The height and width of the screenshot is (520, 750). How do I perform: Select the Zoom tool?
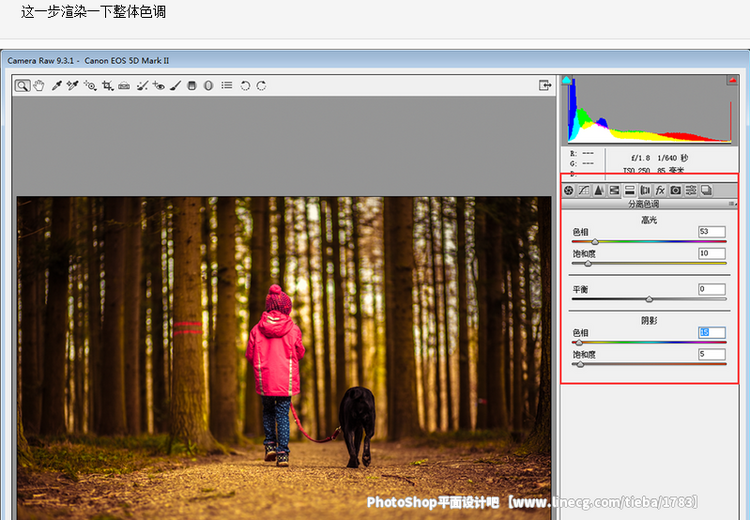22,86
